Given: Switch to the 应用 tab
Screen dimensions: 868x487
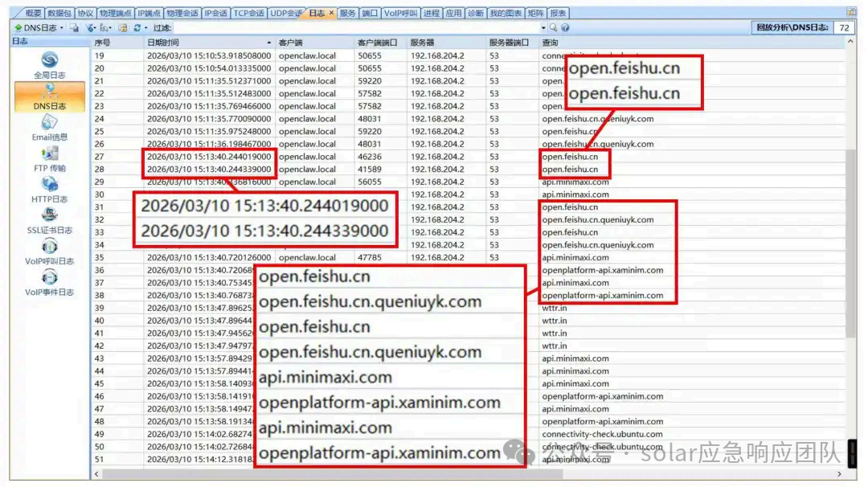Looking at the screenshot, I should coord(453,13).
